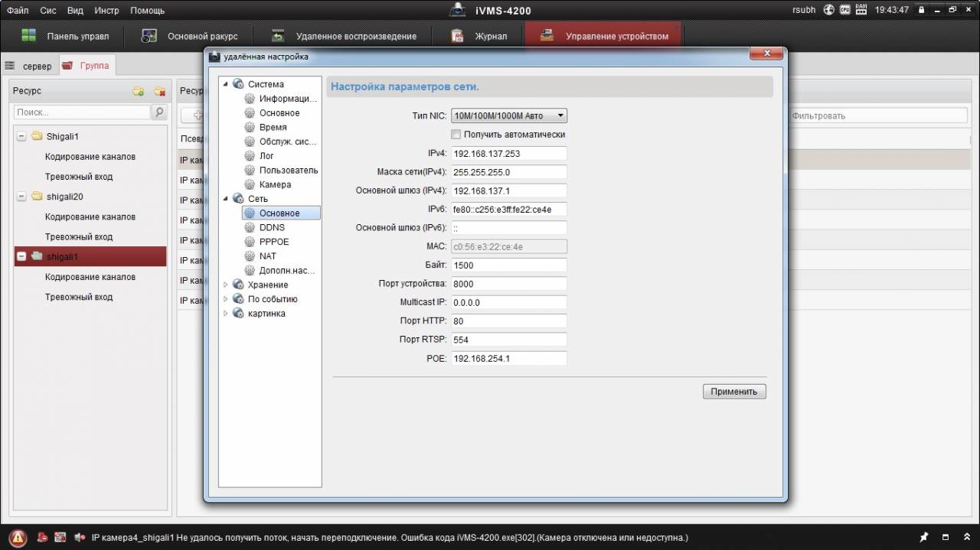
Task: Click the IPv4 address field
Action: pos(508,154)
